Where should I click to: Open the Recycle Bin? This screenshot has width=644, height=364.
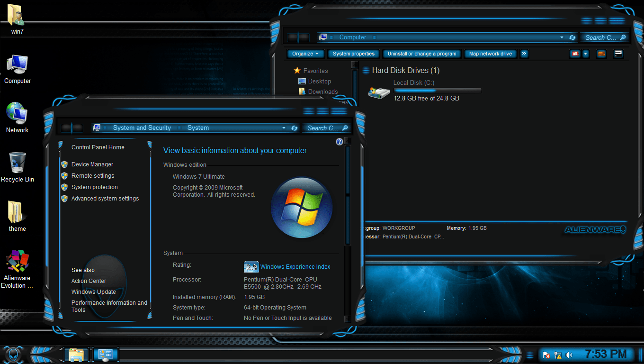[17, 167]
